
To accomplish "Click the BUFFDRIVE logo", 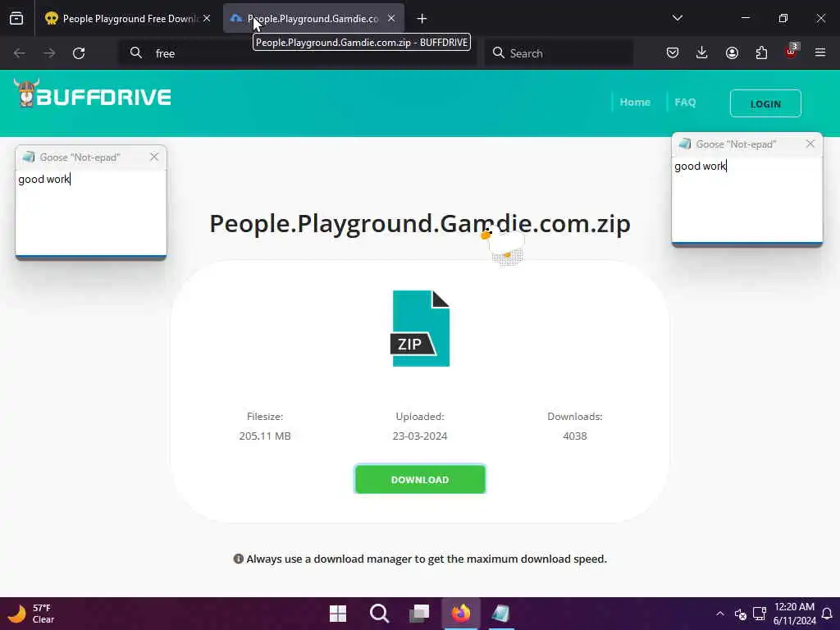I will tap(92, 94).
